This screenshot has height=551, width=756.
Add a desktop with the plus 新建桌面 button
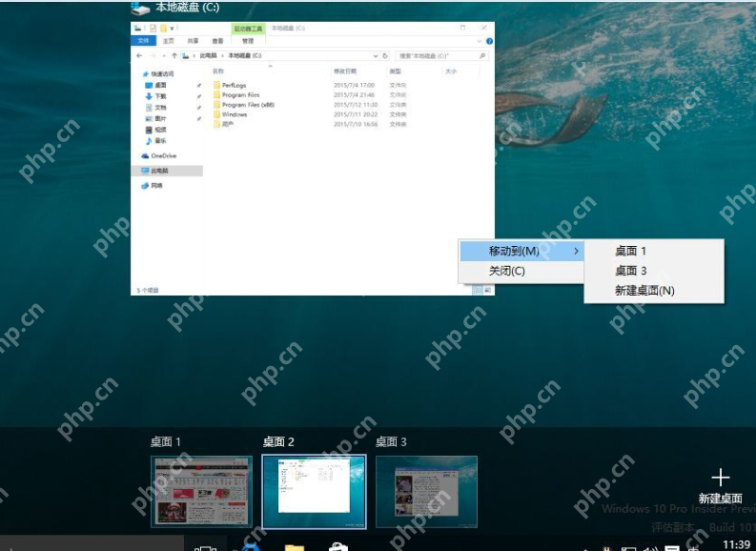tap(721, 486)
